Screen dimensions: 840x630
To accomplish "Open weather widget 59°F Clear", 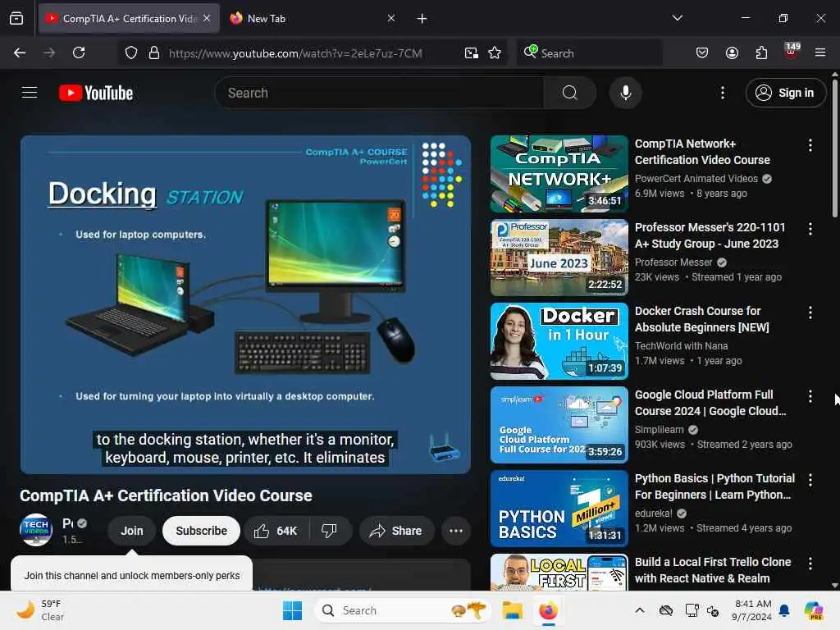I will click(40, 610).
